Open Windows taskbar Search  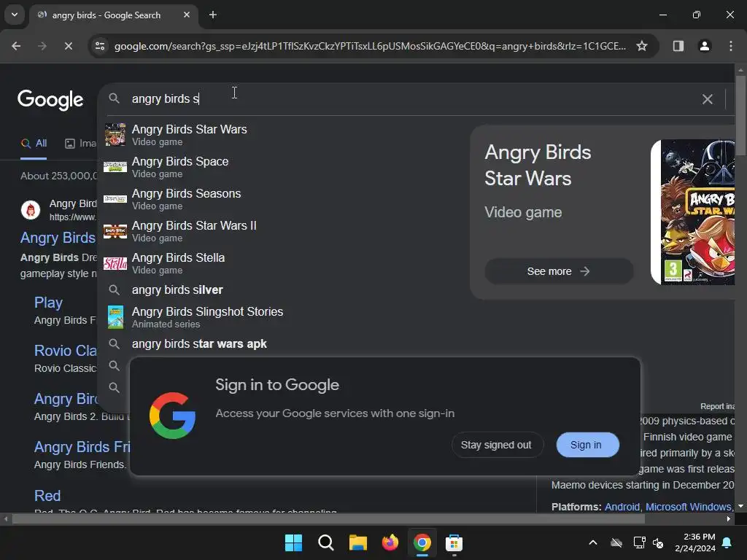pyautogui.click(x=326, y=542)
